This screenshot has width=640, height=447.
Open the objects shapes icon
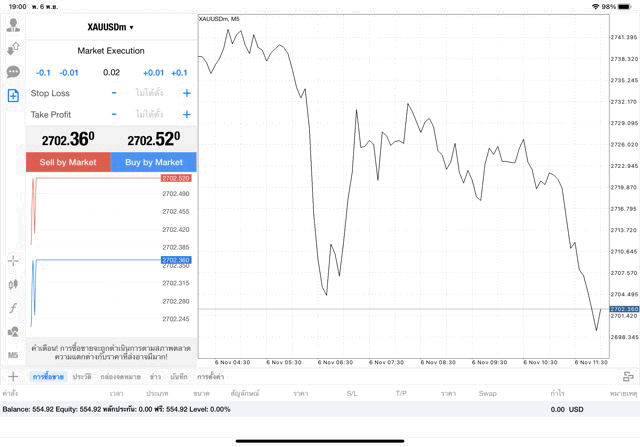tap(13, 331)
